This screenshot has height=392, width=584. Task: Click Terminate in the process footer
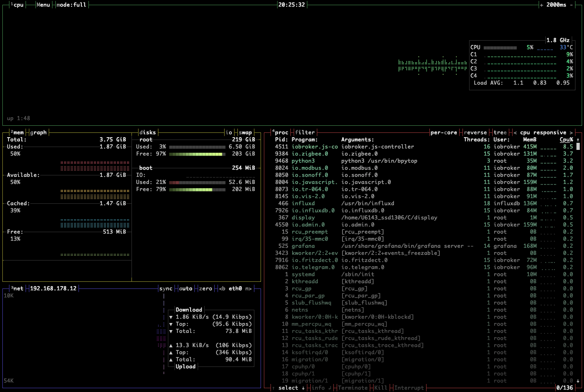tap(353, 388)
